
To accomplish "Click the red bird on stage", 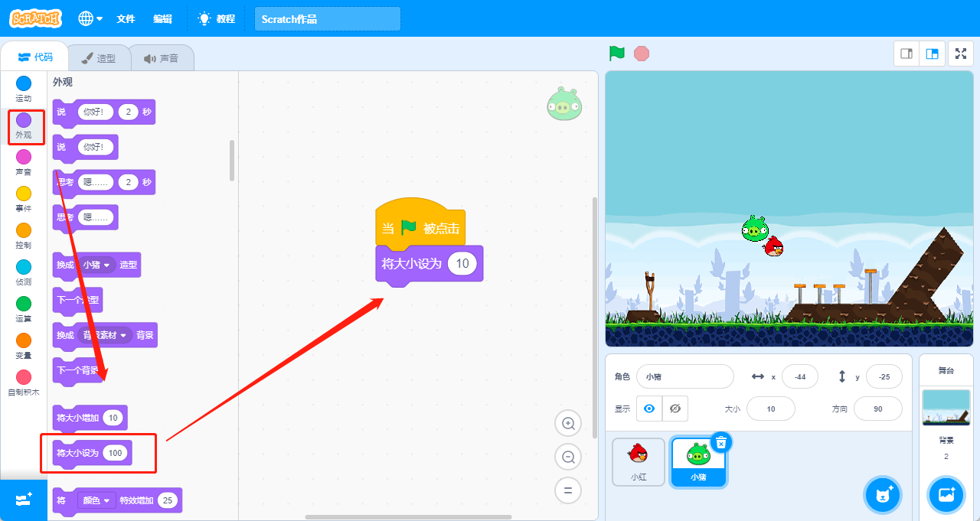I will (x=774, y=246).
